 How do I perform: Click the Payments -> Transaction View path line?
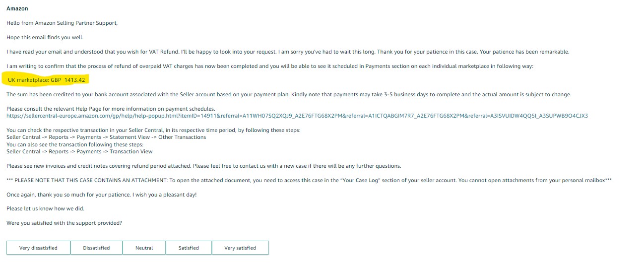click(x=79, y=151)
